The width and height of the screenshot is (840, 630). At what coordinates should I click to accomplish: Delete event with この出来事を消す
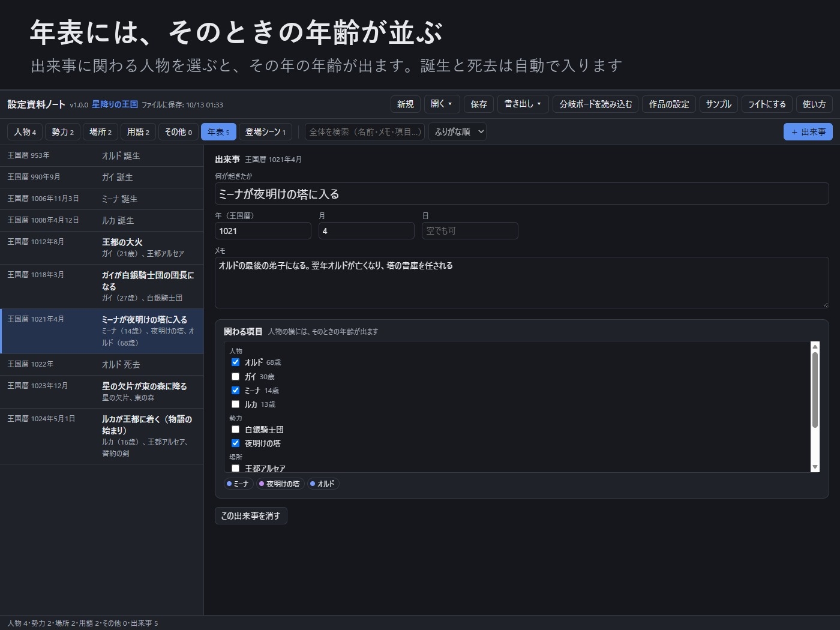(x=251, y=515)
